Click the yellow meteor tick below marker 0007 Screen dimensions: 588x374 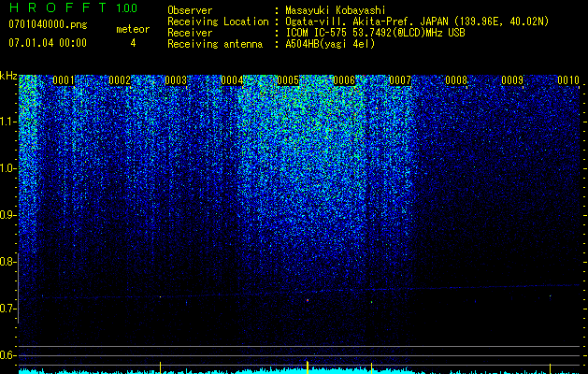(372, 368)
